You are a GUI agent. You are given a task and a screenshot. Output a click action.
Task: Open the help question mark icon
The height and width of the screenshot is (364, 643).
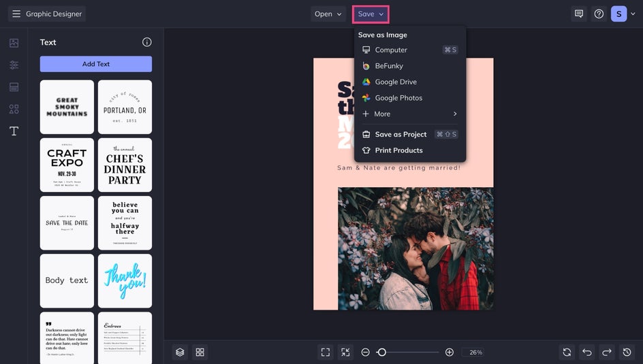click(599, 14)
